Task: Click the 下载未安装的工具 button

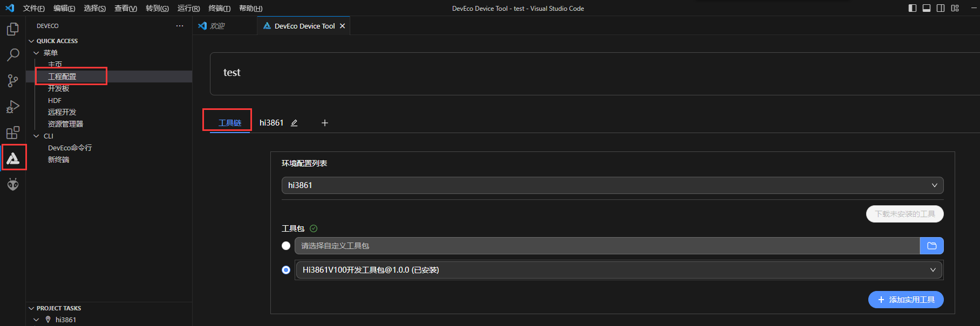Action: point(905,214)
